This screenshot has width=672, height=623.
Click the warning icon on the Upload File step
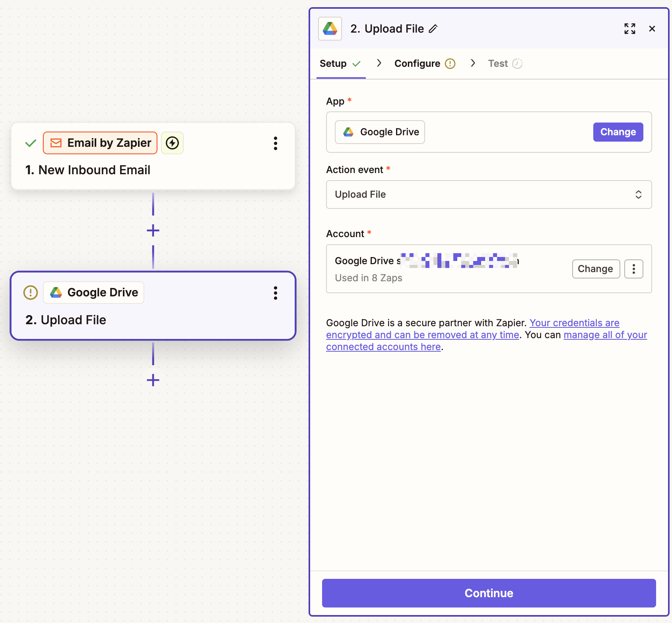pyautogui.click(x=30, y=292)
